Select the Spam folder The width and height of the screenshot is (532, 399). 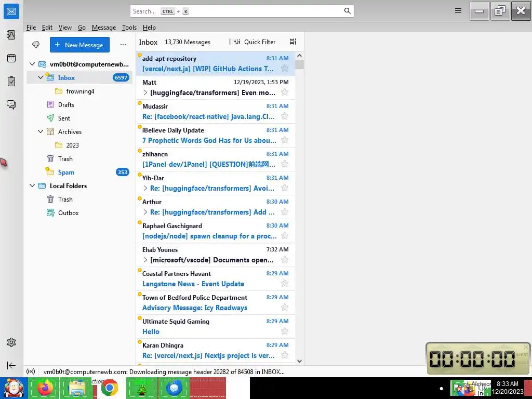pyautogui.click(x=79, y=172)
